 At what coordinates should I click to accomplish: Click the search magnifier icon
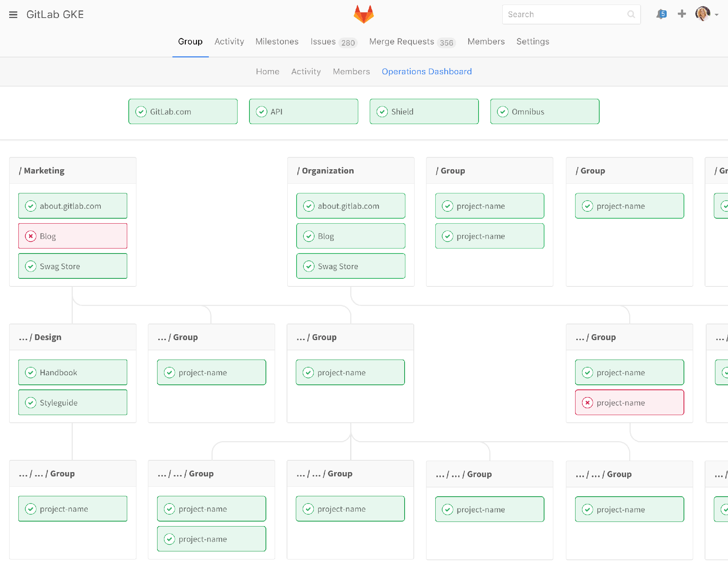point(631,15)
